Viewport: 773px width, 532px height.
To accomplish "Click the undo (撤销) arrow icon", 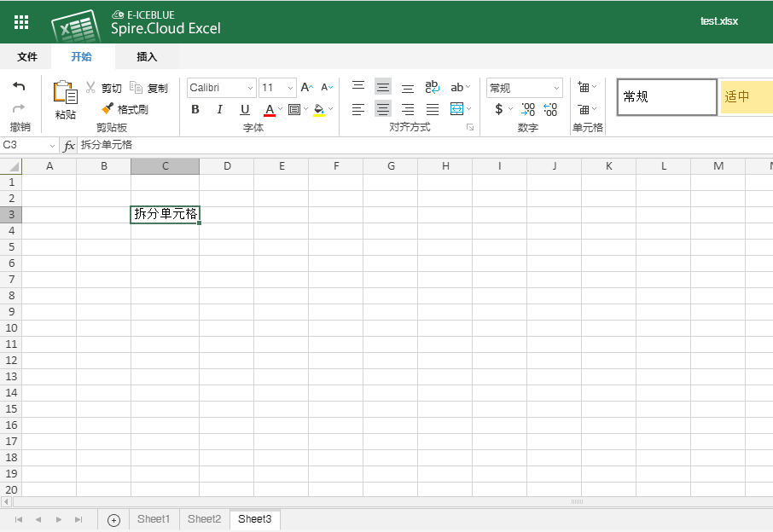I will (19, 85).
